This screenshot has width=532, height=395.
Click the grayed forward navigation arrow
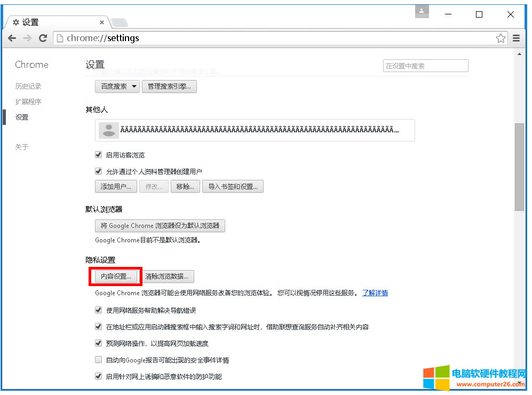point(28,38)
